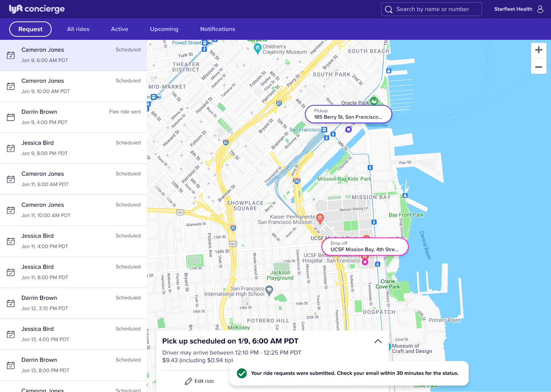Select Darrin Brown Jan 13, 8:00 PM ride

pos(73,365)
